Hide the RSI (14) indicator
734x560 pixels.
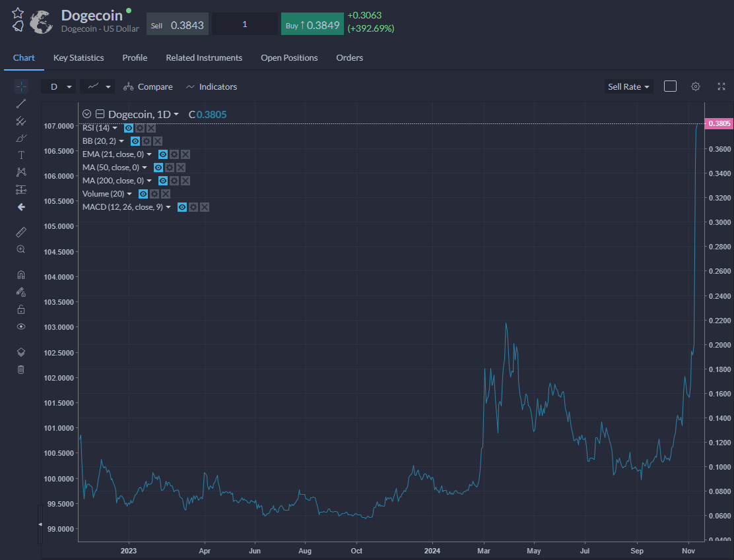pyautogui.click(x=129, y=128)
